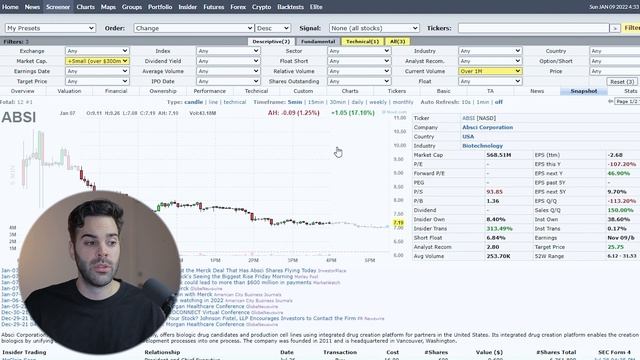Open the Exchange filter dropdown

97,51
